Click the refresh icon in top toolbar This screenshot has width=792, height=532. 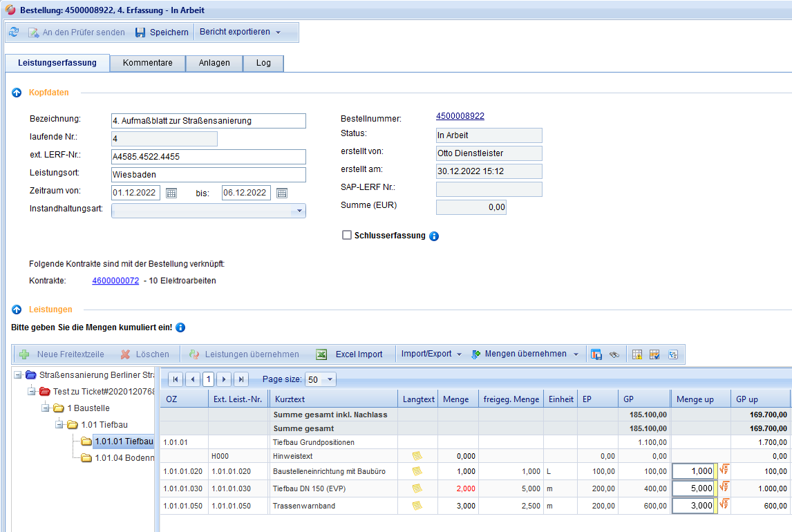click(x=14, y=32)
